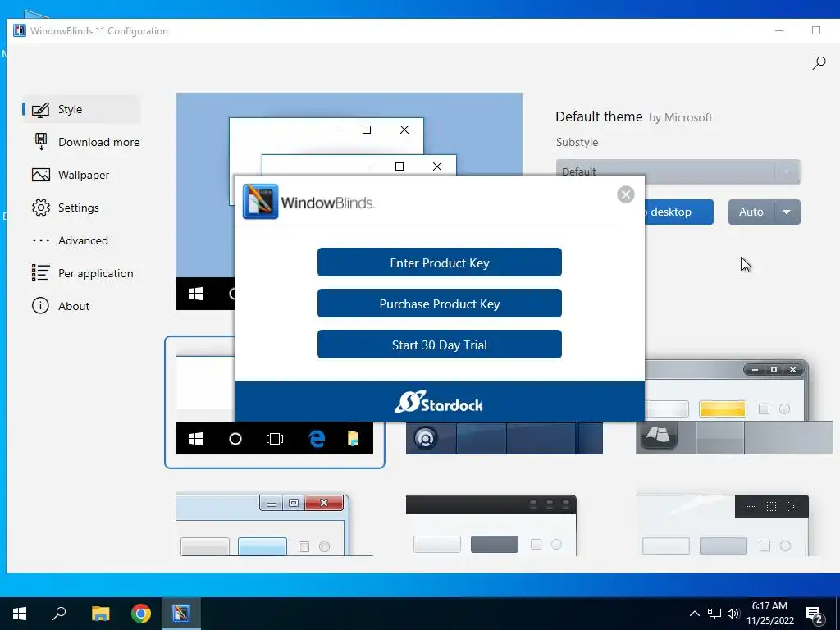Minimize the WindowBlinds Configuration window
The width and height of the screenshot is (840, 630).
779,30
